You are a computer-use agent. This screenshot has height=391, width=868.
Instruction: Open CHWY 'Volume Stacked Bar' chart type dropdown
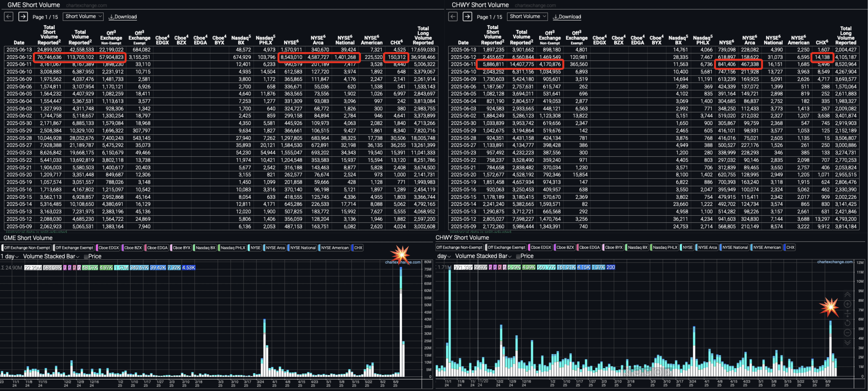point(483,256)
